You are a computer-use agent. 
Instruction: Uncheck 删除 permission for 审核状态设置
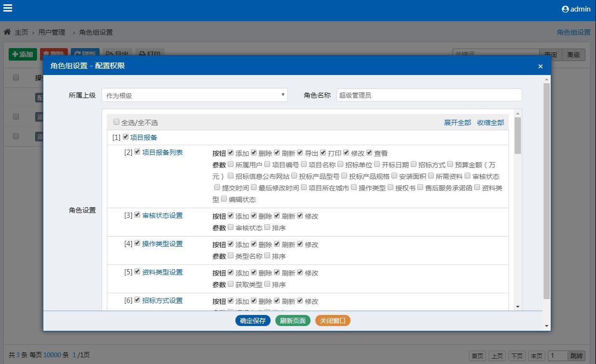point(254,216)
